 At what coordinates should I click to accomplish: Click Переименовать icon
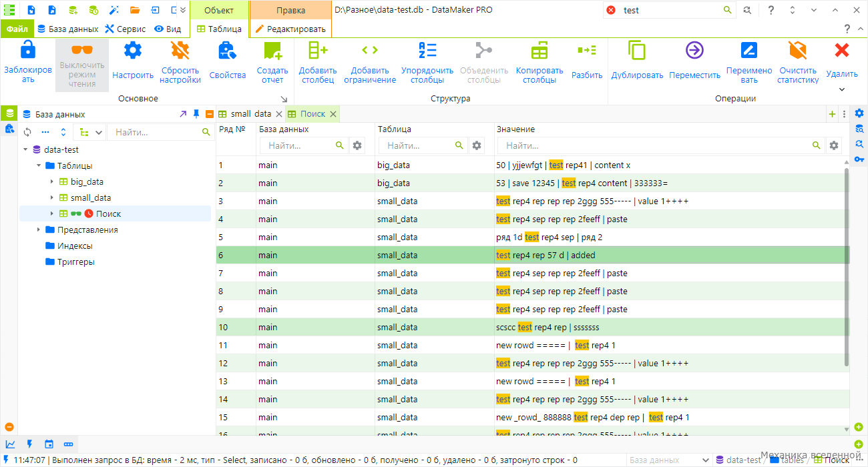pos(749,51)
